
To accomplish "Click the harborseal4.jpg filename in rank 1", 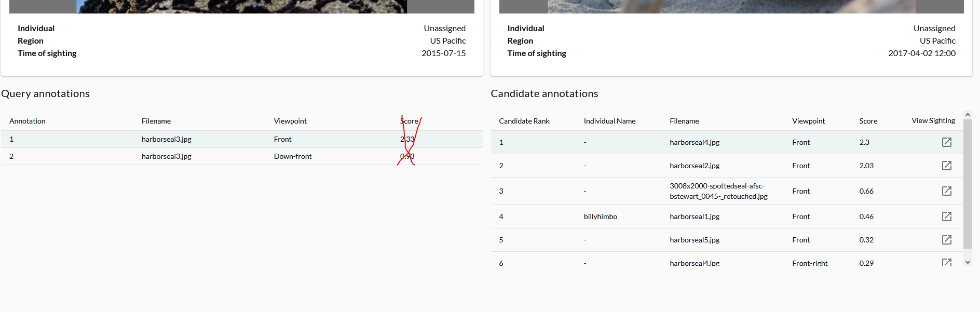I will (695, 142).
